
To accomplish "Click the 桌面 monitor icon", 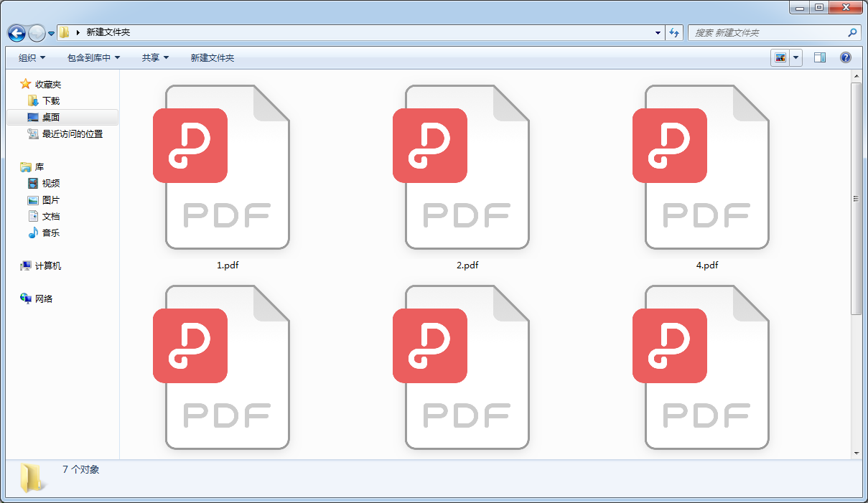I will (33, 117).
